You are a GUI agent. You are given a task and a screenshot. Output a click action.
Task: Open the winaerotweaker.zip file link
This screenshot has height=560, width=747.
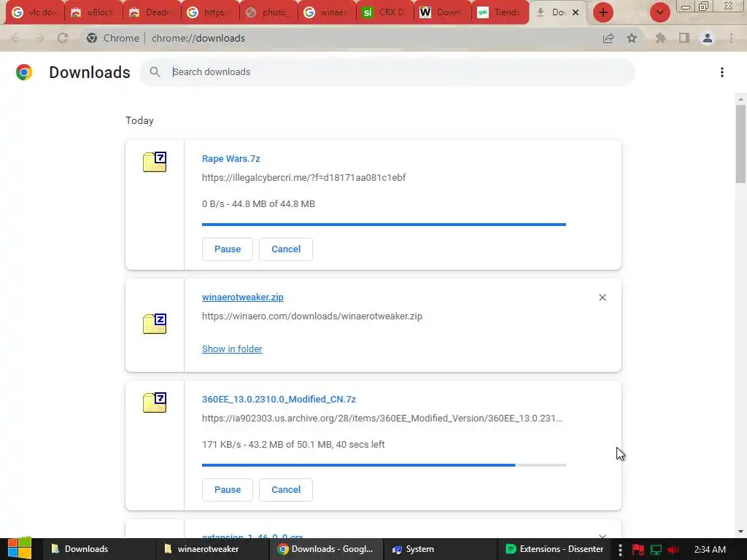click(242, 297)
